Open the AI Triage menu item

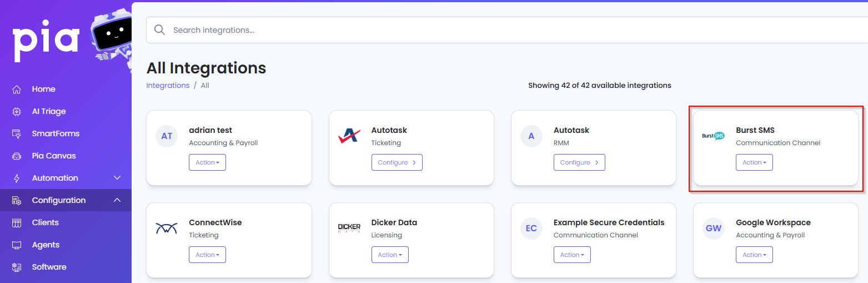point(66,111)
